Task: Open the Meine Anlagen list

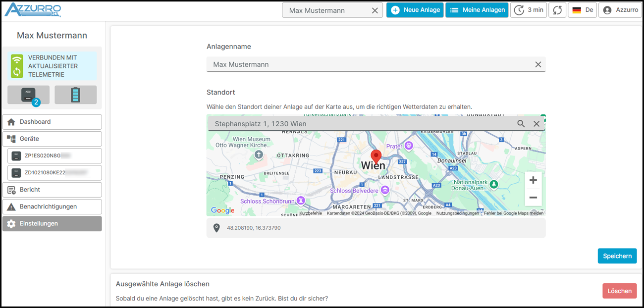Action: coord(477,10)
